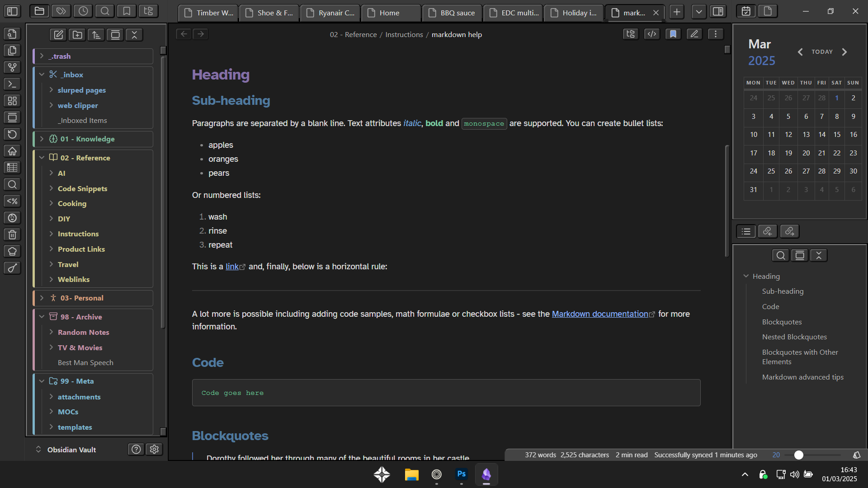Toggle the right sidebar panel
Screen dimensions: 868x488
(x=718, y=11)
